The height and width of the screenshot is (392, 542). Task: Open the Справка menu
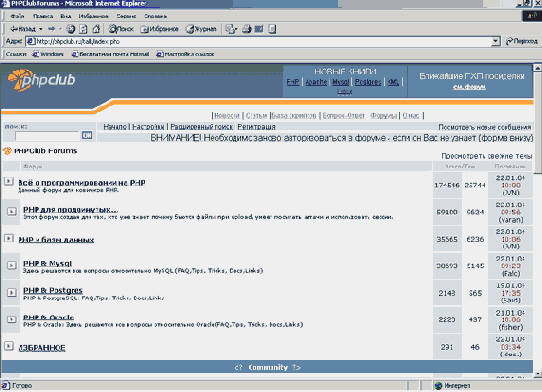(155, 16)
